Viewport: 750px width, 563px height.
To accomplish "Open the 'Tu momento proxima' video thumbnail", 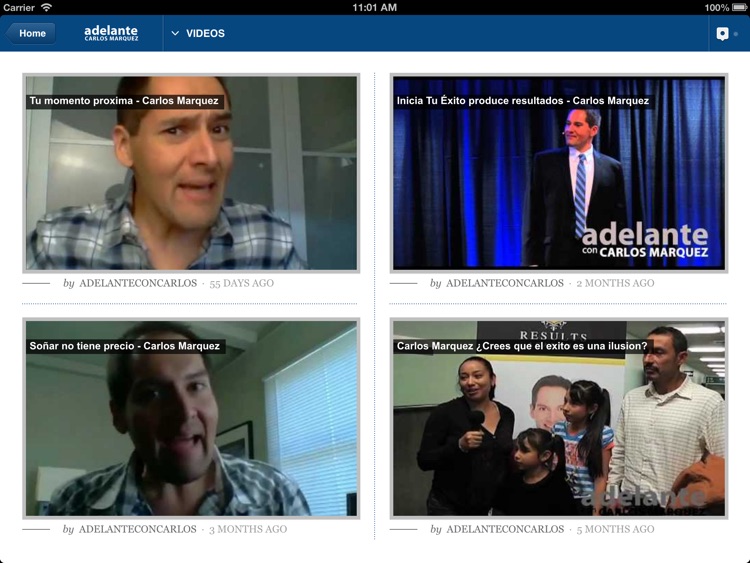I will click(x=191, y=173).
